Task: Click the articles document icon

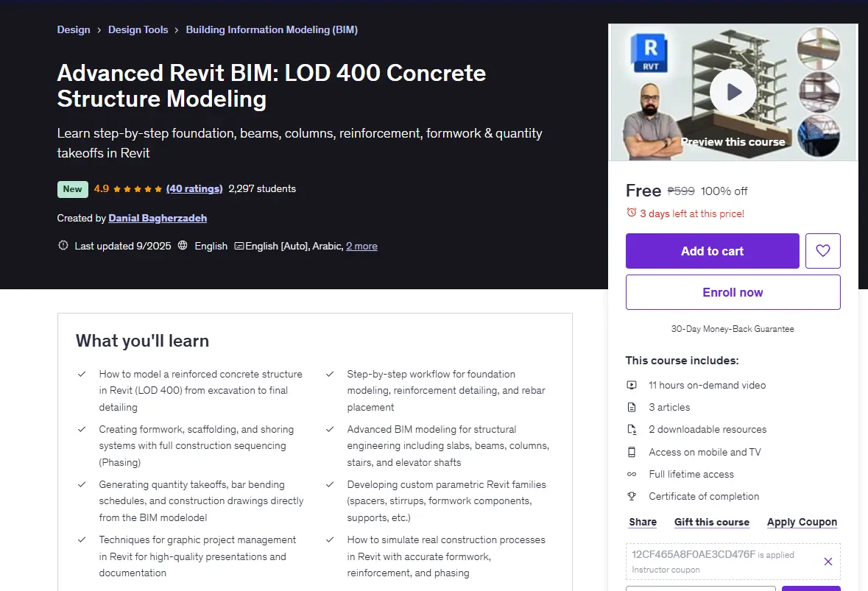Action: pos(632,407)
